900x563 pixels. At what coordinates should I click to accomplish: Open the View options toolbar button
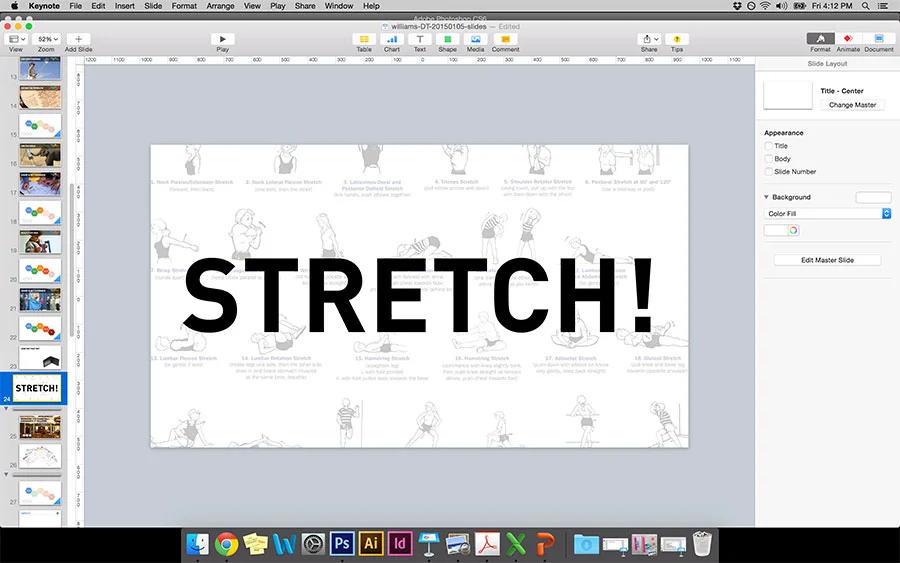pyautogui.click(x=15, y=39)
